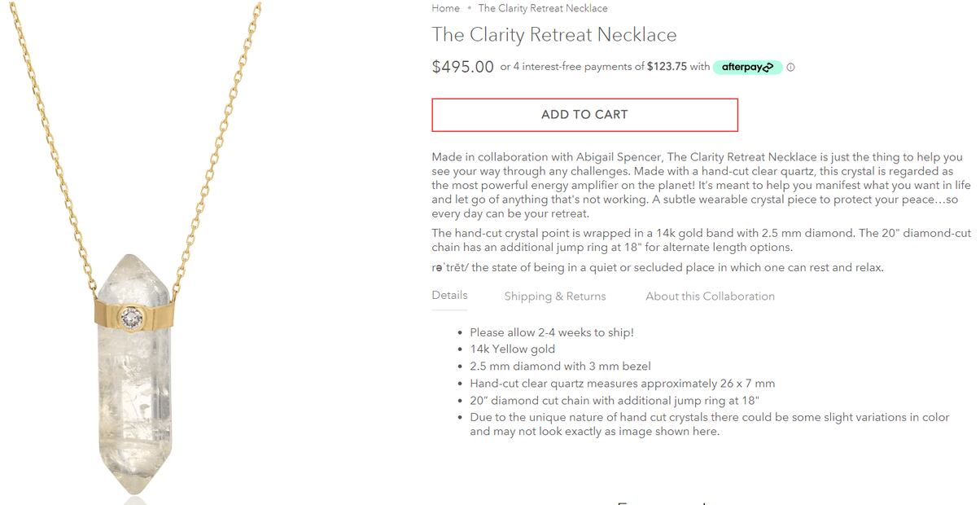Click the diamond on the gold band
980x505 pixels.
[x=130, y=318]
